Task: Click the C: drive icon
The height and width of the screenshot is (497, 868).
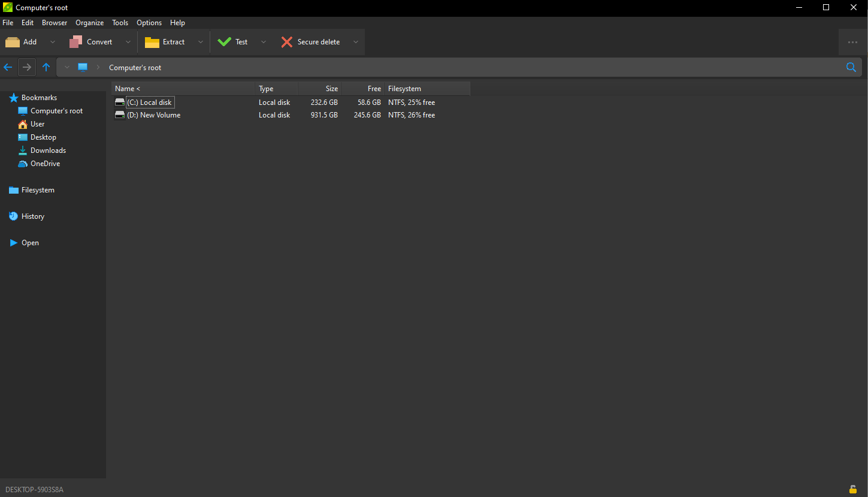Action: pyautogui.click(x=120, y=103)
